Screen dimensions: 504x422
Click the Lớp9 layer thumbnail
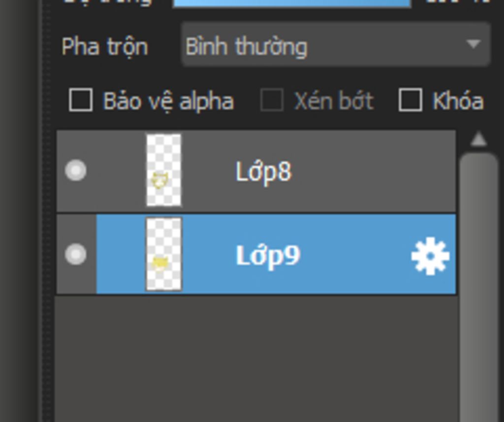click(163, 254)
